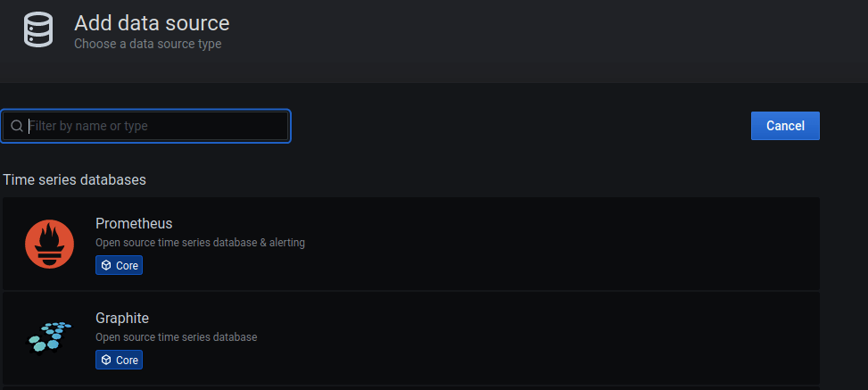
Task: Click the Core badge under Graphite
Action: (x=119, y=360)
